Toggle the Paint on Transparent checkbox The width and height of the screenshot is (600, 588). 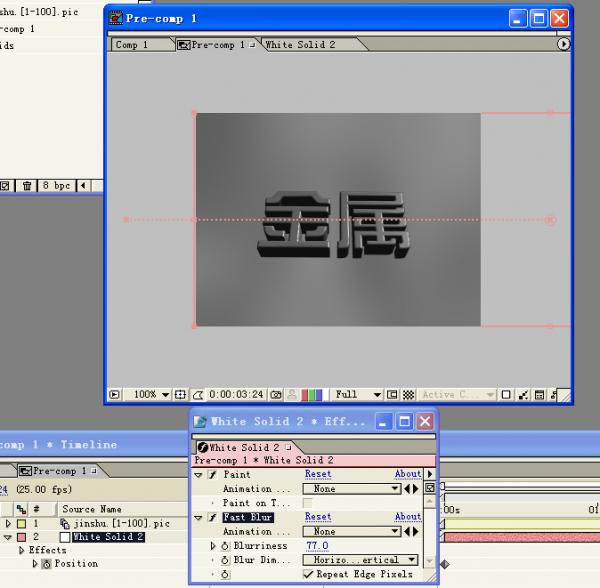tap(307, 503)
